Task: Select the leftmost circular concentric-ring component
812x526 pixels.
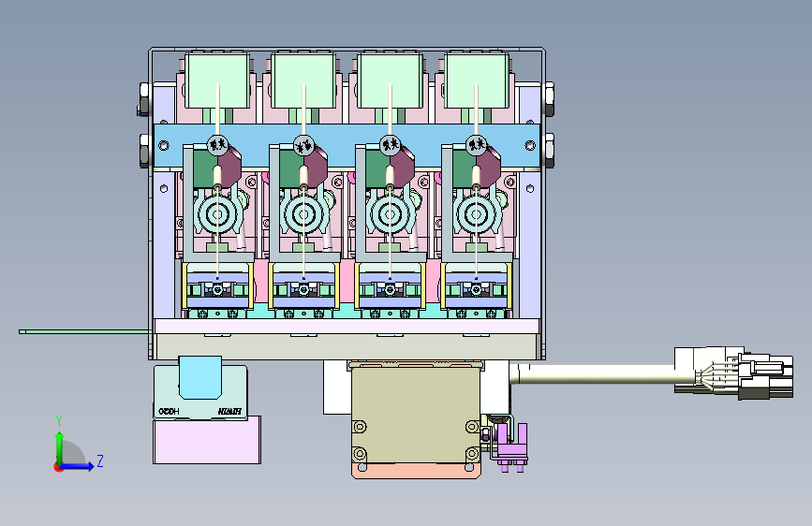Action: (217, 214)
